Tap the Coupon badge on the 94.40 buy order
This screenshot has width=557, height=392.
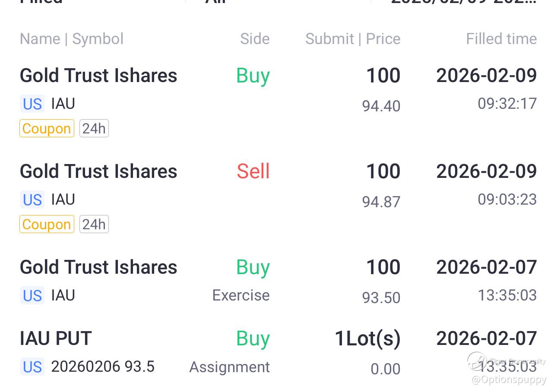tap(47, 129)
